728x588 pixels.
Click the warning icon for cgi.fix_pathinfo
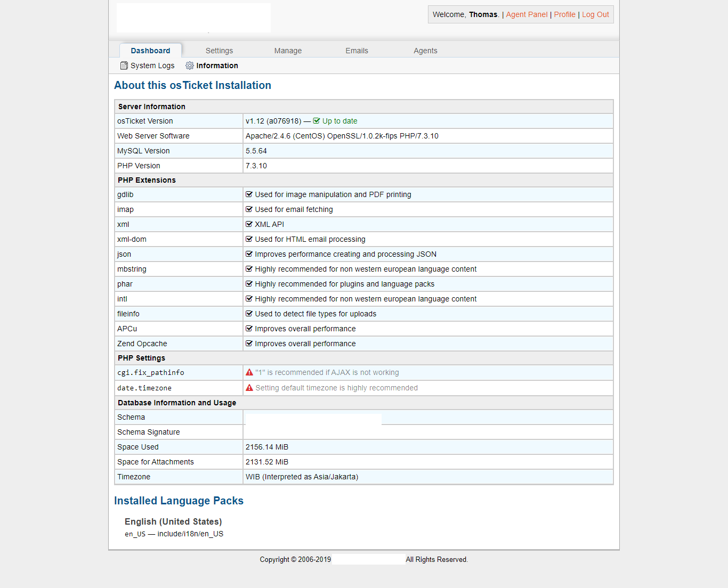coord(249,372)
